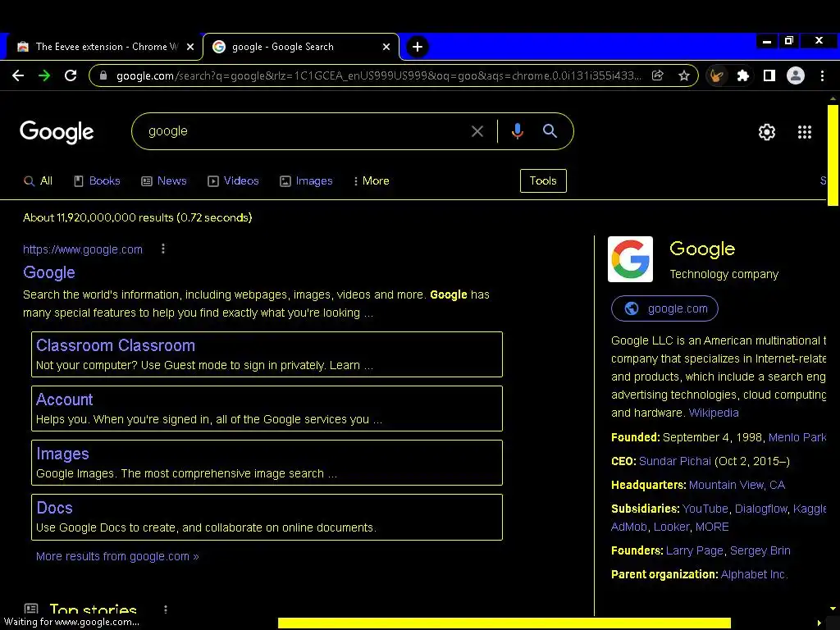
Task: Select the google - Google Search tab
Action: [x=301, y=47]
